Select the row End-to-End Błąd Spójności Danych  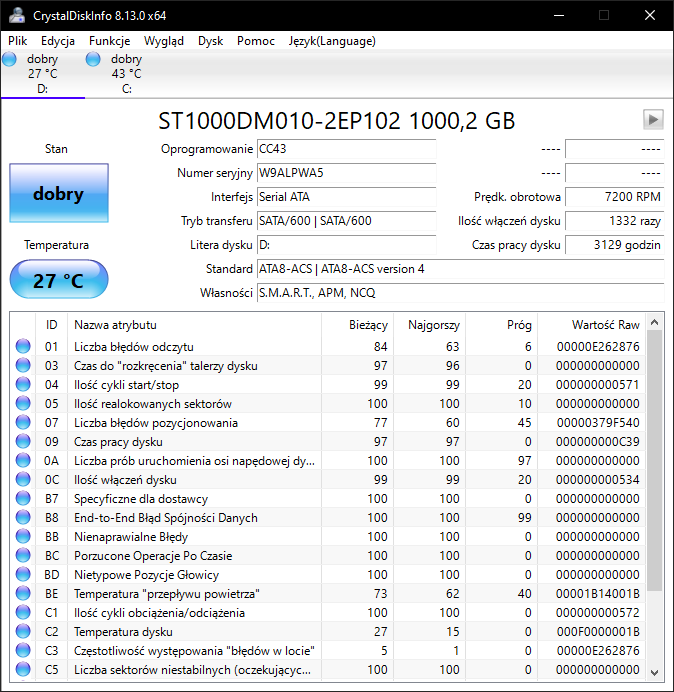(x=328, y=517)
